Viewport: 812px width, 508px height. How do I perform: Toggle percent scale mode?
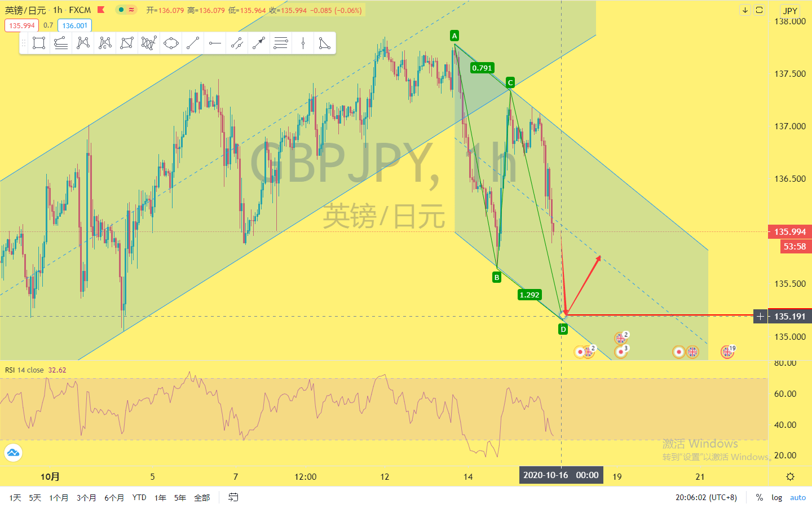(760, 497)
